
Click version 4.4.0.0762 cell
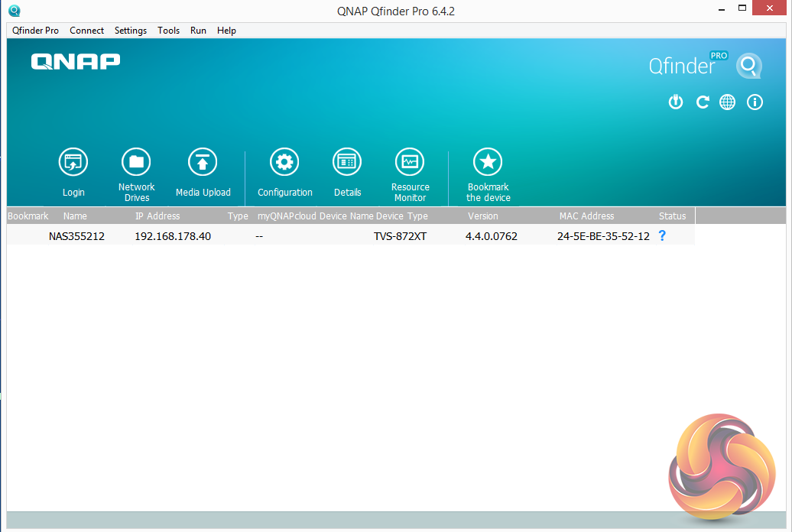point(492,236)
